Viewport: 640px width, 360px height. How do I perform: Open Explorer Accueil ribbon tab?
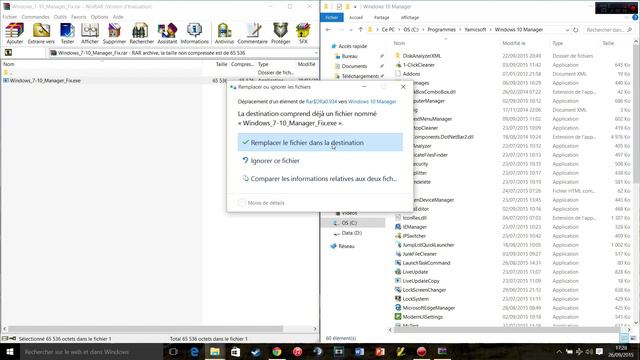(x=356, y=18)
